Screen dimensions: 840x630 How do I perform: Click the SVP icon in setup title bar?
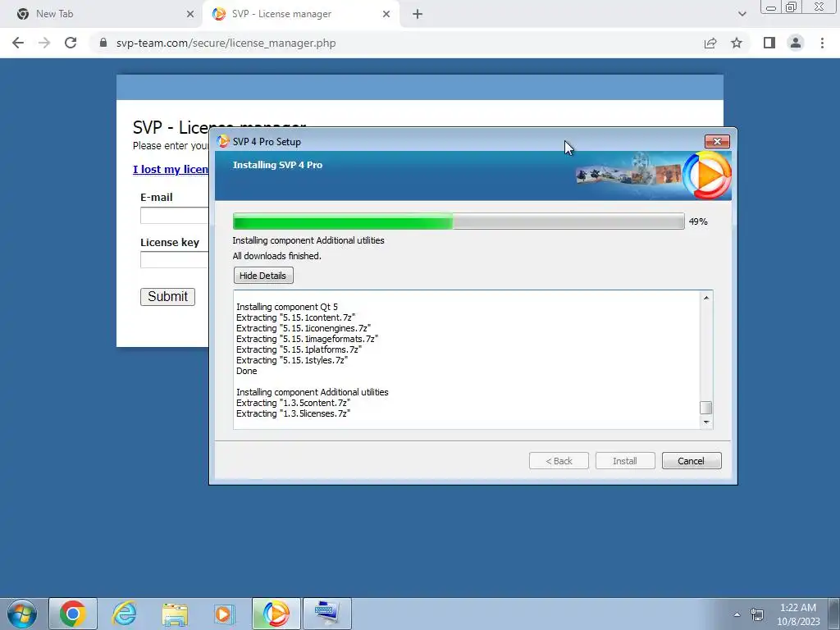click(222, 141)
